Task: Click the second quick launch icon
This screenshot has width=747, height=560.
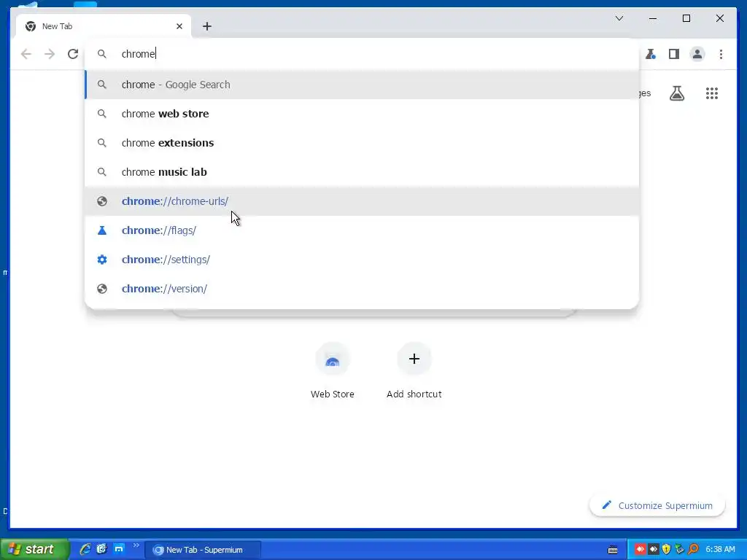Action: pos(102,549)
